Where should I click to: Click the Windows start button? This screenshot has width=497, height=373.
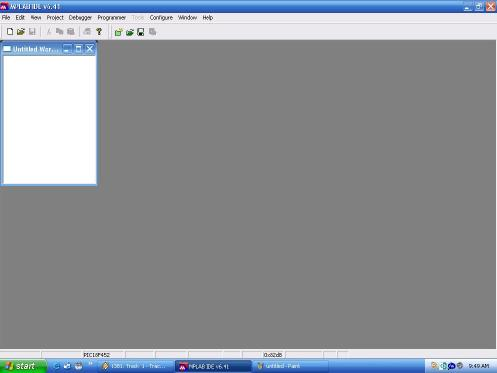[x=23, y=366]
